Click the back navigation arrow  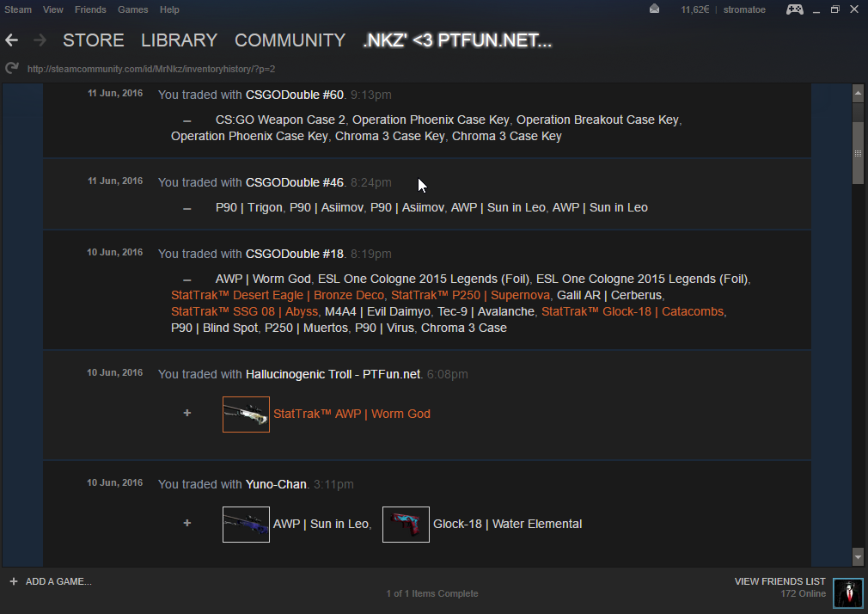(11, 40)
